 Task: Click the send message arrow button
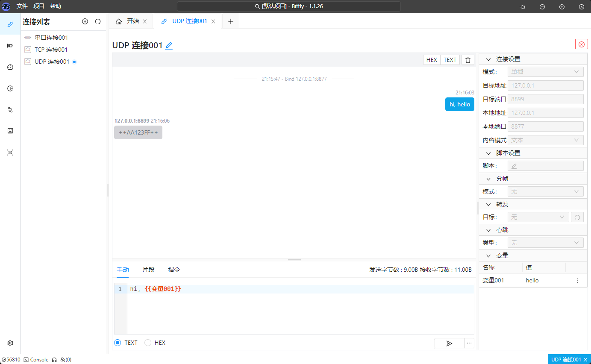click(x=449, y=343)
